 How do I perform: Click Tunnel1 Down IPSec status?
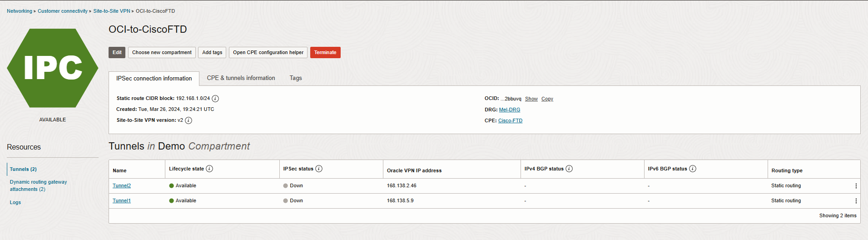pyautogui.click(x=293, y=201)
